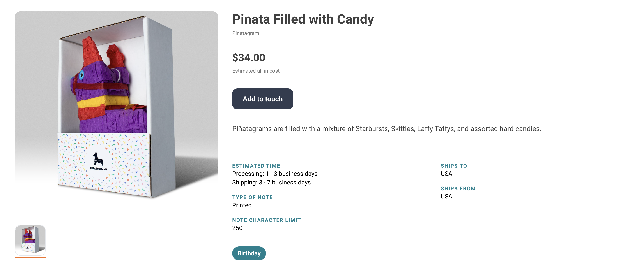644x267 pixels.
Task: Click the Estimated all-in cost text
Action: point(256,71)
